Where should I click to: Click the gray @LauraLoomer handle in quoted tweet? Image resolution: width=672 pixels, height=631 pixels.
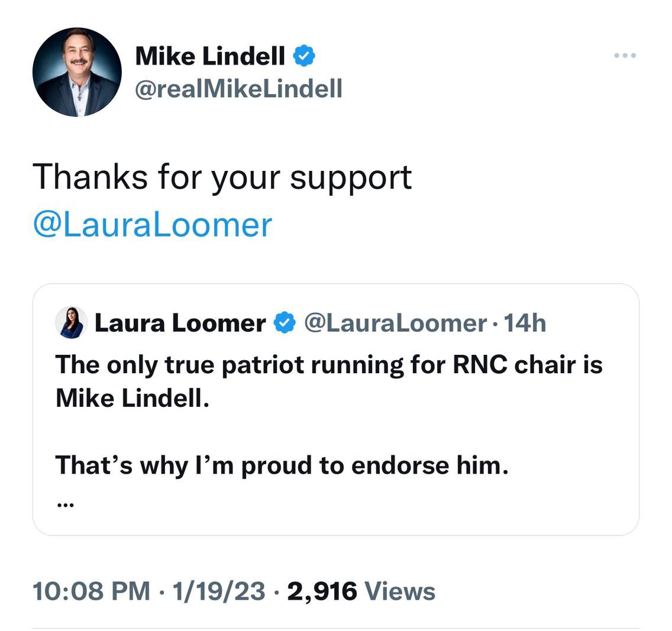pyautogui.click(x=395, y=323)
